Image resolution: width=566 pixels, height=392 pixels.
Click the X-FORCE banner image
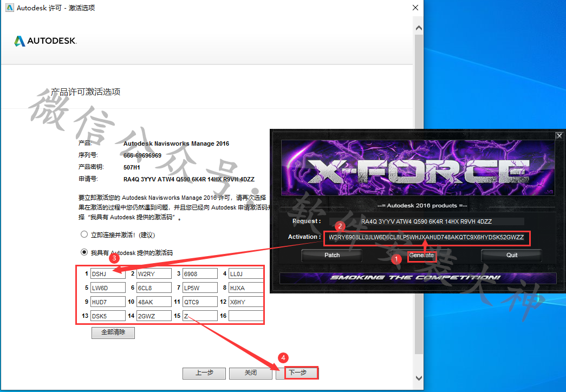(x=418, y=168)
